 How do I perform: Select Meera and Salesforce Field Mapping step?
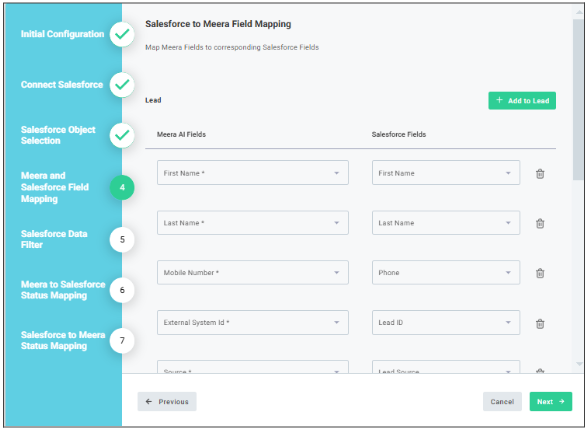[55, 187]
